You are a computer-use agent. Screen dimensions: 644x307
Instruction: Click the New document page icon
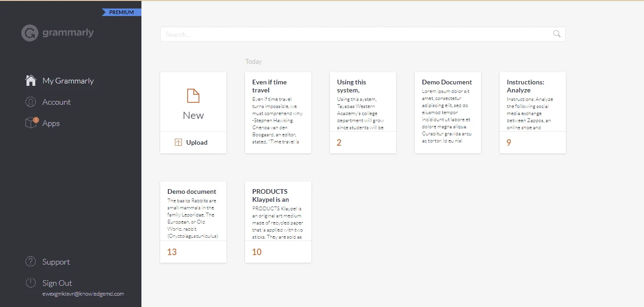(193, 96)
